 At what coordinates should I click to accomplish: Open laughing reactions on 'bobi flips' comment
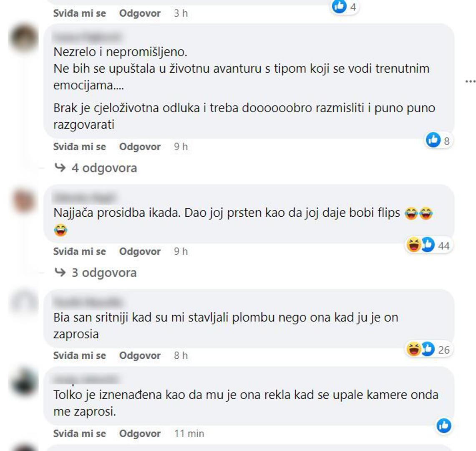click(414, 245)
